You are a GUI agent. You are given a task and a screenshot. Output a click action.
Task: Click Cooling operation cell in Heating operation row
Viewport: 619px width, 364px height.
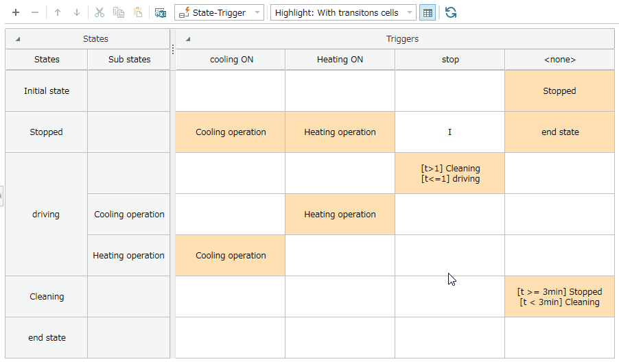point(231,256)
